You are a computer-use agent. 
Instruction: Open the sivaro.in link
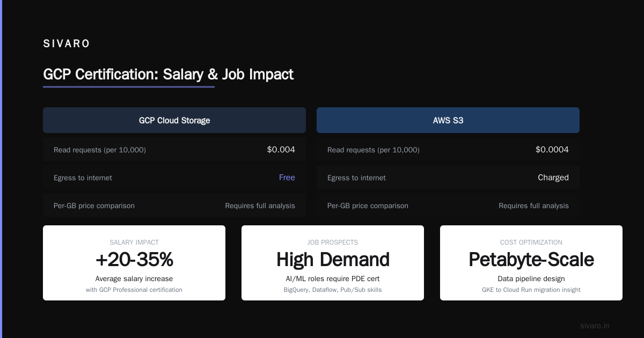(x=595, y=326)
